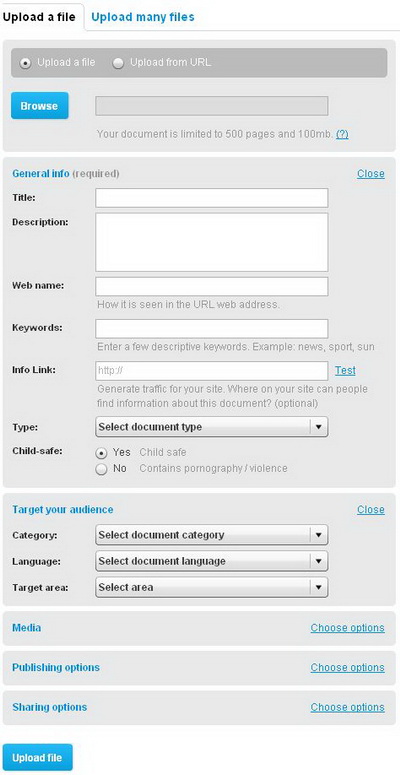Choose options for the Media section
This screenshot has width=400, height=775.
coord(348,628)
